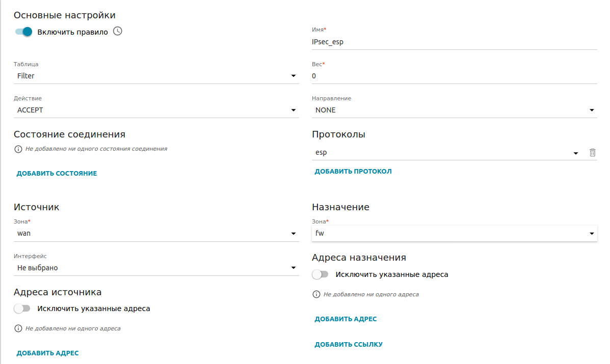The width and height of the screenshot is (610, 364).
Task: Expand the Интерфейс dropdown showing Не выбрано
Action: coord(156,268)
